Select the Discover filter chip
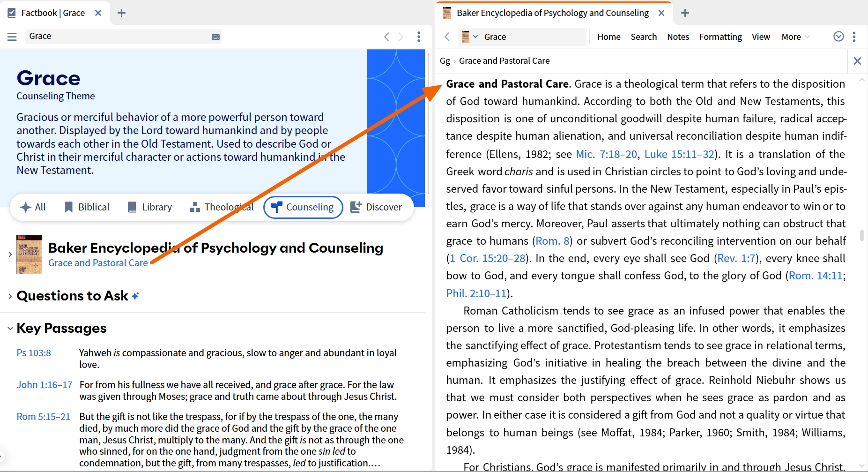This screenshot has height=472, width=868. pos(376,207)
